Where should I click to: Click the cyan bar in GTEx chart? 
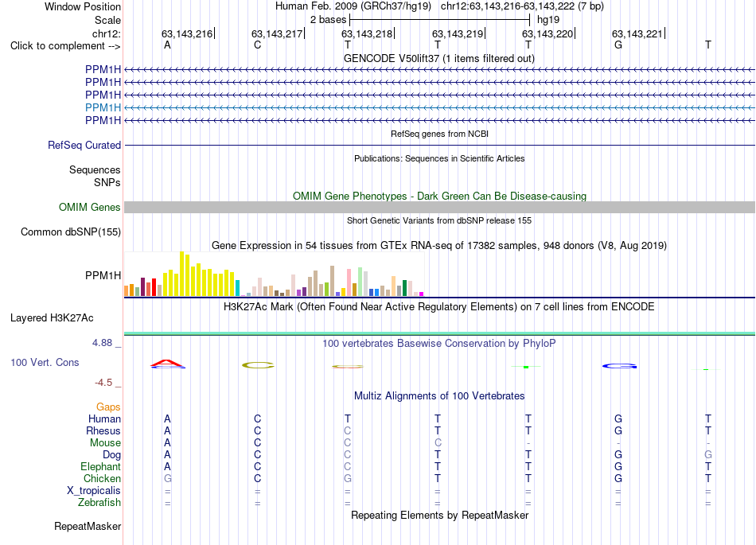click(237, 288)
